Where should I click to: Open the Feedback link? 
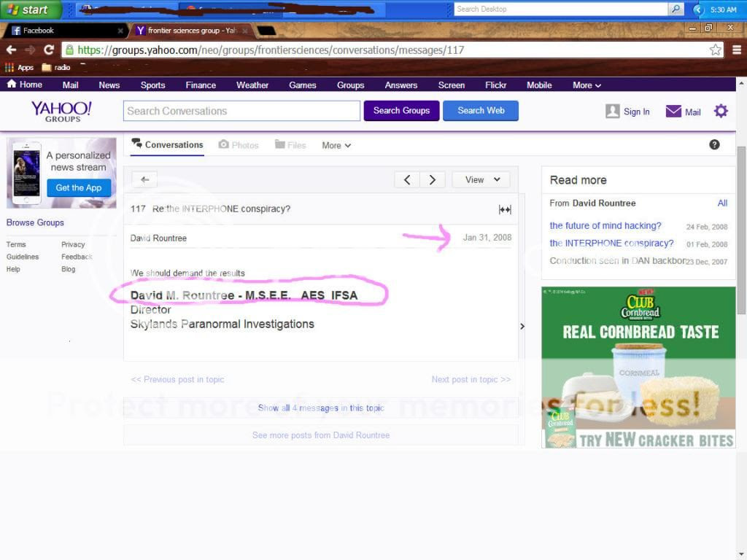point(77,257)
